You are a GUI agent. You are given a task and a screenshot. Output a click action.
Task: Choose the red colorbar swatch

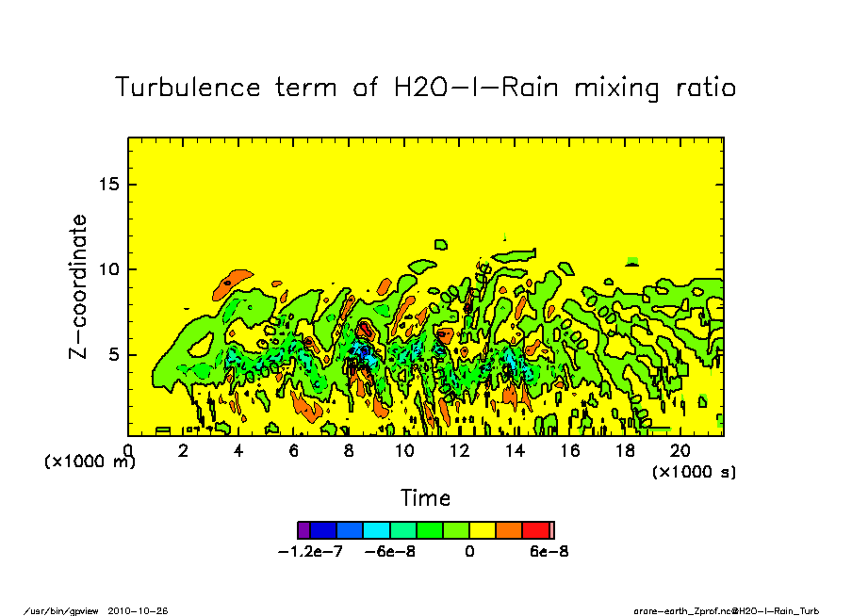pos(536,530)
